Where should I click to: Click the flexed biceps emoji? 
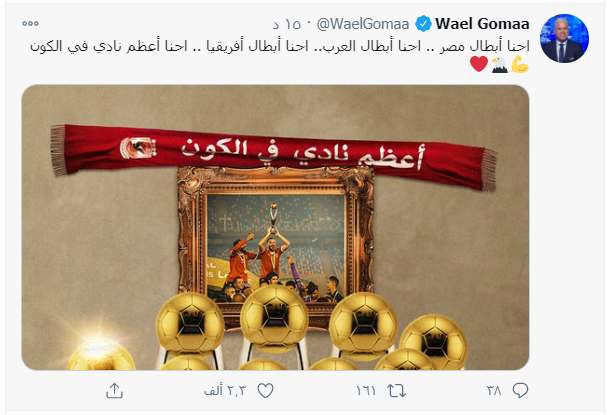pos(520,64)
